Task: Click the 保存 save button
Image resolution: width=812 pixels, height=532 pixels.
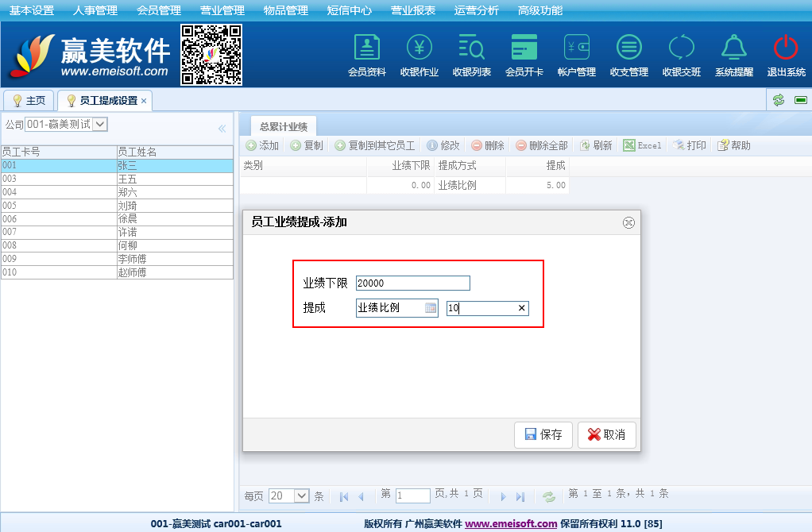Action: point(543,435)
